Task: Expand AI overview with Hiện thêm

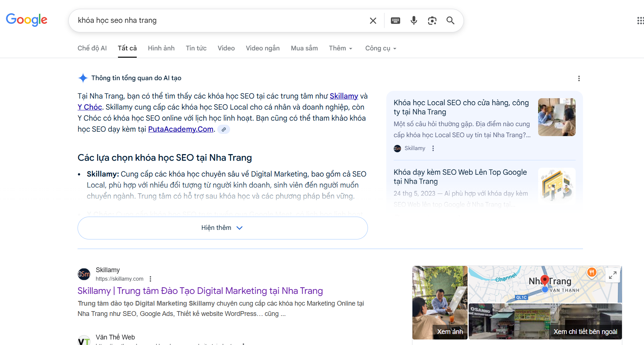Action: [x=222, y=228]
